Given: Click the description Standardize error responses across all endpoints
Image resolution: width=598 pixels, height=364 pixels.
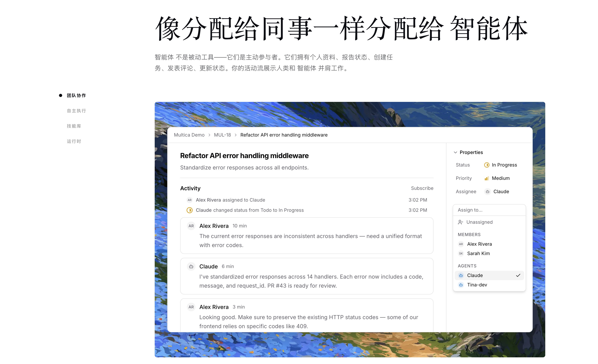Looking at the screenshot, I should coord(244,168).
